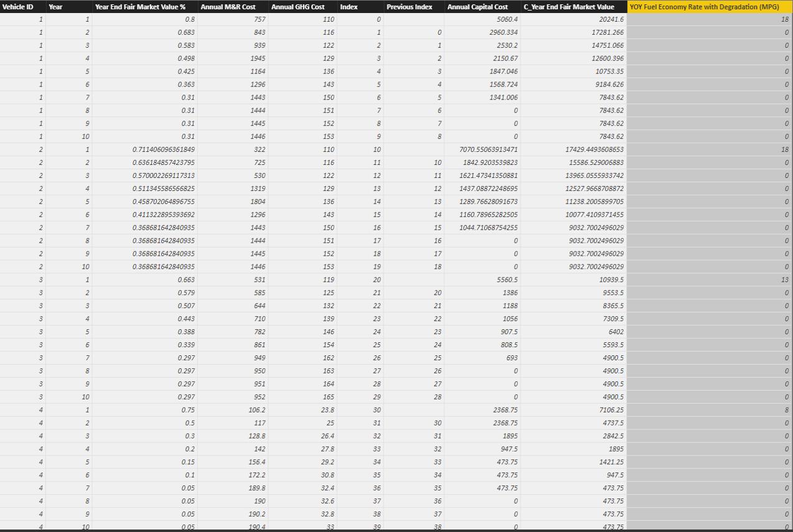Click the market value cell 20241.6
The height and width of the screenshot is (532, 793).
tap(574, 19)
